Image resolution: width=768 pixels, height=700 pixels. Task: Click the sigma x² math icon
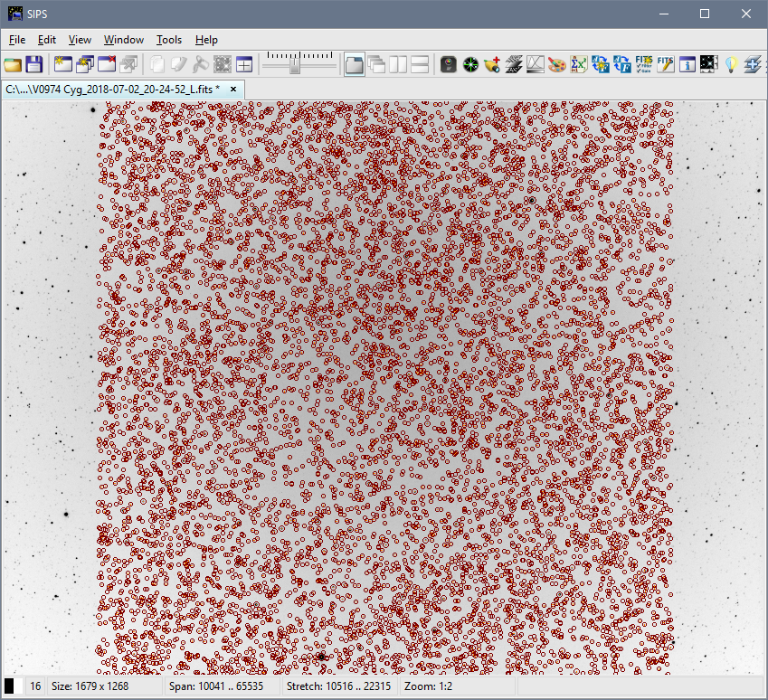click(579, 64)
